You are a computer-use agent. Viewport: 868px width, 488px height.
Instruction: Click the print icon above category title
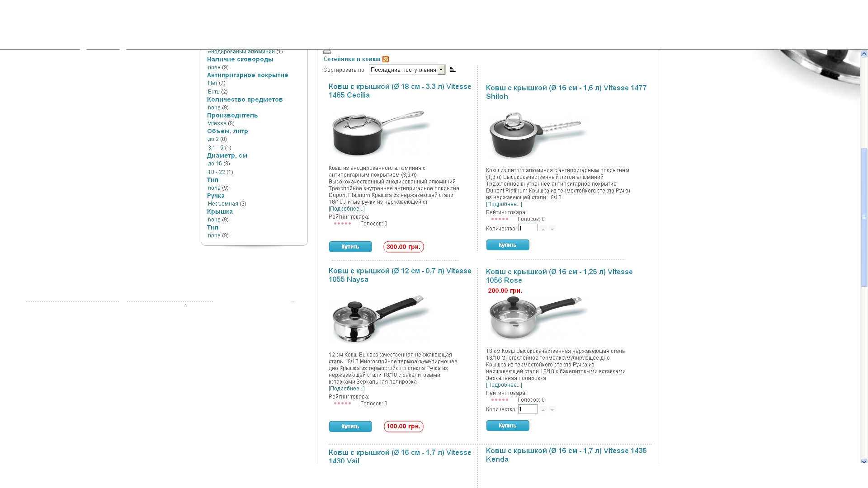[327, 52]
